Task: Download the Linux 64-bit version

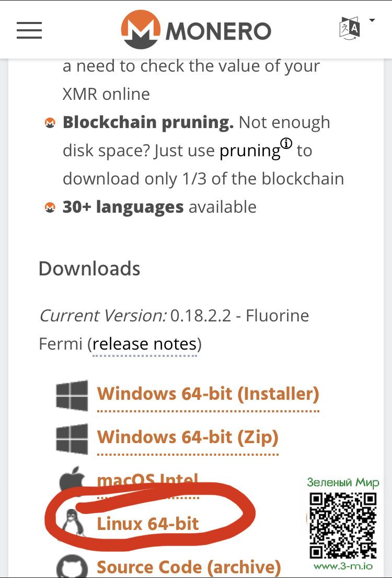Action: pos(148,523)
